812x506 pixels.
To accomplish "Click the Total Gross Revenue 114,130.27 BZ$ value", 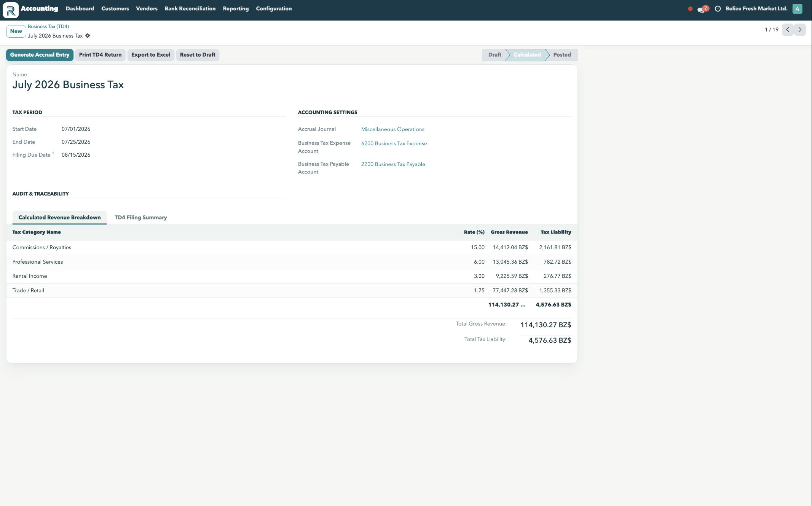I will tap(546, 325).
